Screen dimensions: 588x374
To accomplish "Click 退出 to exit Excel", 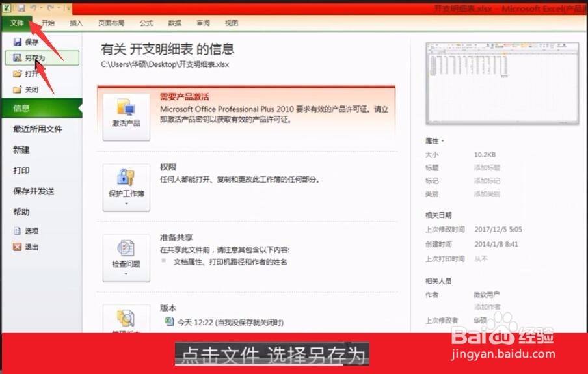I will click(26, 247).
